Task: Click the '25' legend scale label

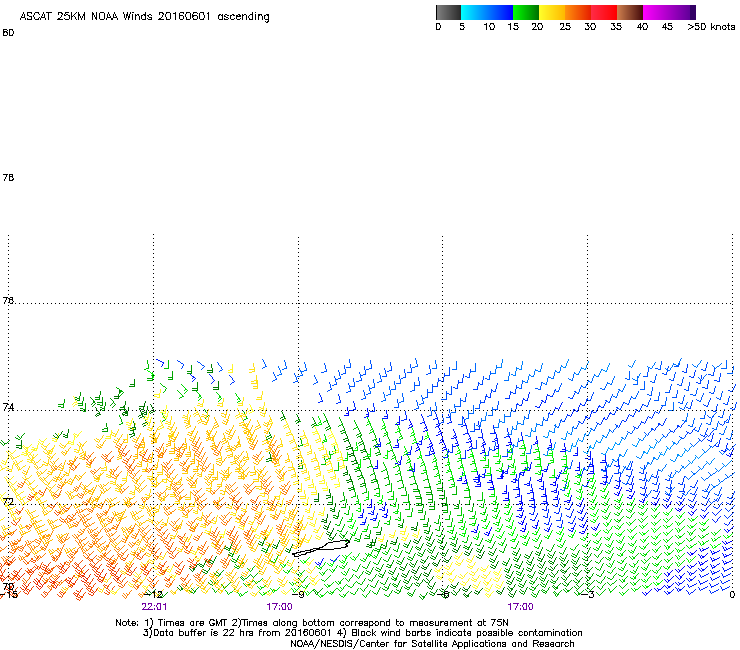Action: tap(565, 27)
